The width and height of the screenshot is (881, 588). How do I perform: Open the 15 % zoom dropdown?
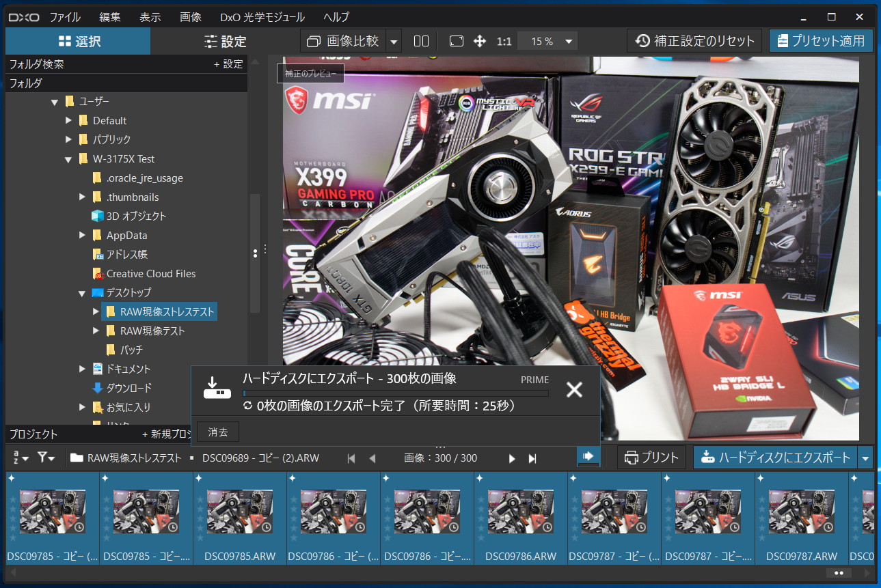click(548, 42)
